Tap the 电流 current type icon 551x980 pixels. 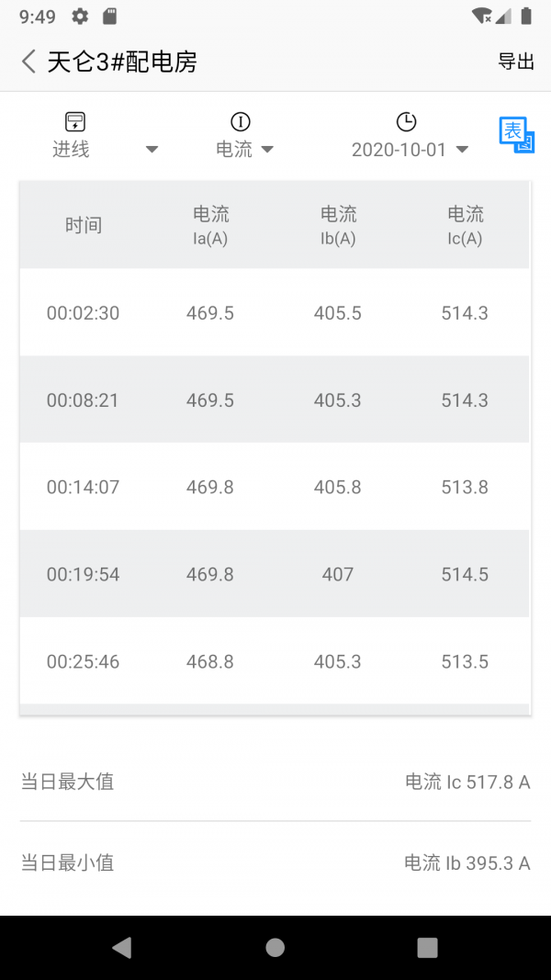point(241,122)
